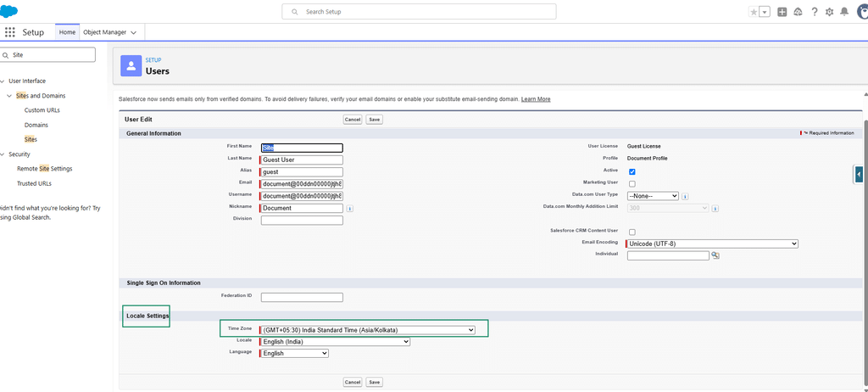Open the notifications bell icon
868x392 pixels.
click(x=844, y=12)
